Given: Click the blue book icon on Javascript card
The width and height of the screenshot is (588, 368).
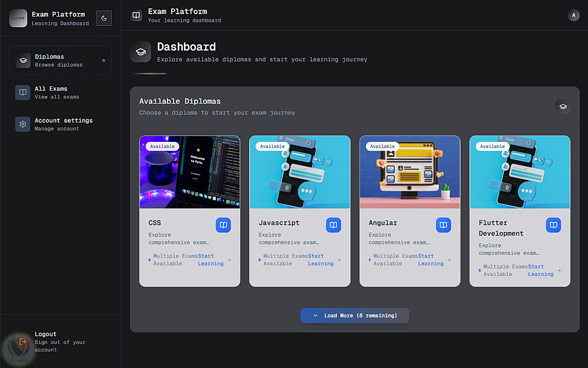Looking at the screenshot, I should (x=333, y=225).
